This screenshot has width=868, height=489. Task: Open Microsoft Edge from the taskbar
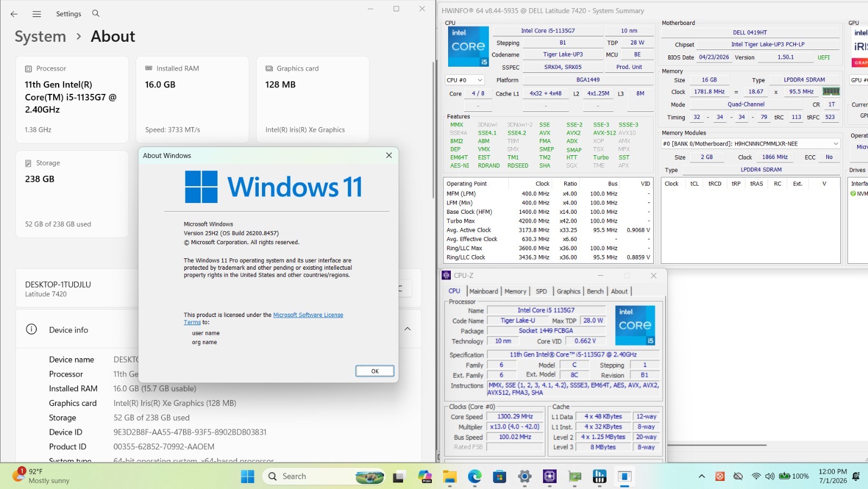click(x=475, y=477)
